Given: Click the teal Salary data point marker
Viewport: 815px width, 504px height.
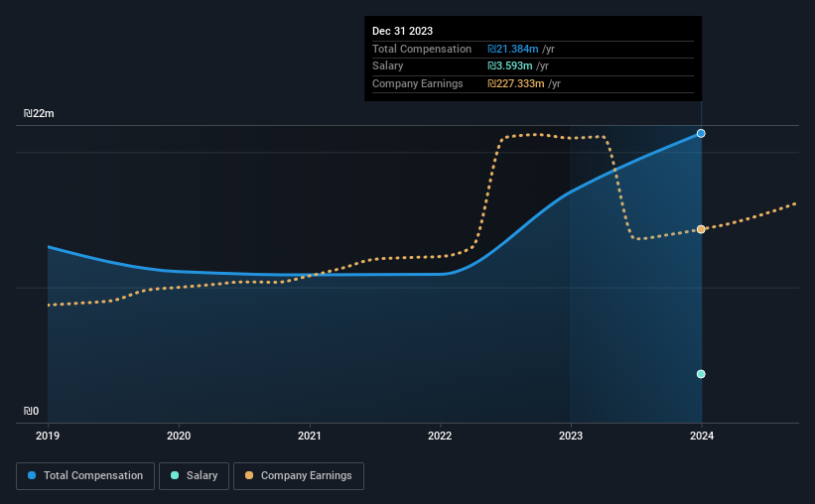Looking at the screenshot, I should pyautogui.click(x=701, y=374).
